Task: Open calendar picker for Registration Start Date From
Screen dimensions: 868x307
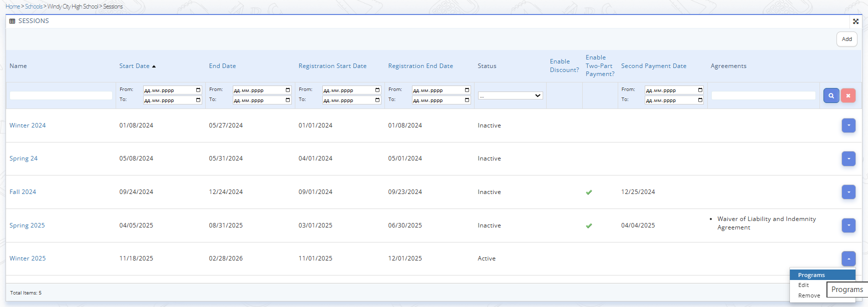Action: pyautogui.click(x=377, y=90)
